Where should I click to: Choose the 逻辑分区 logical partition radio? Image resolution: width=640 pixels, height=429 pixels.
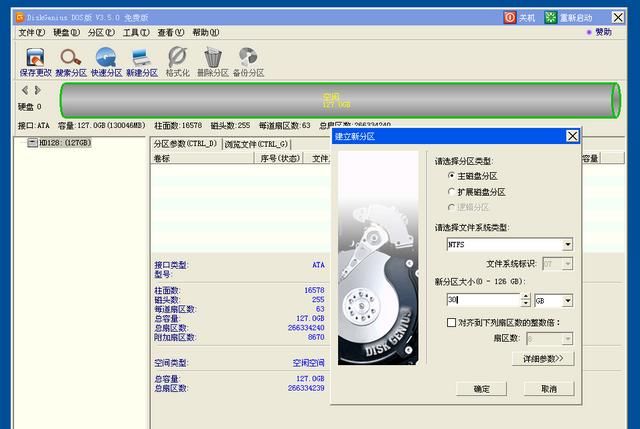(x=451, y=207)
